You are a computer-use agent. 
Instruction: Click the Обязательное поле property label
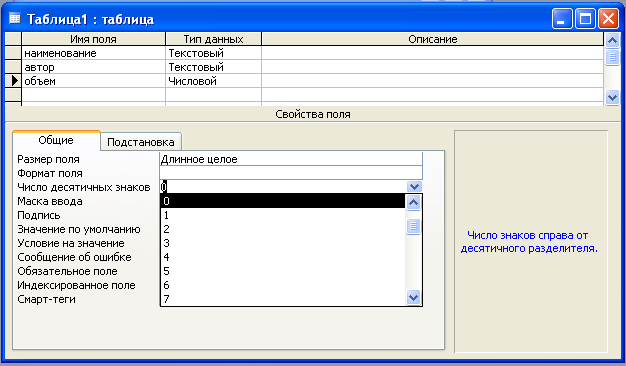point(67,271)
